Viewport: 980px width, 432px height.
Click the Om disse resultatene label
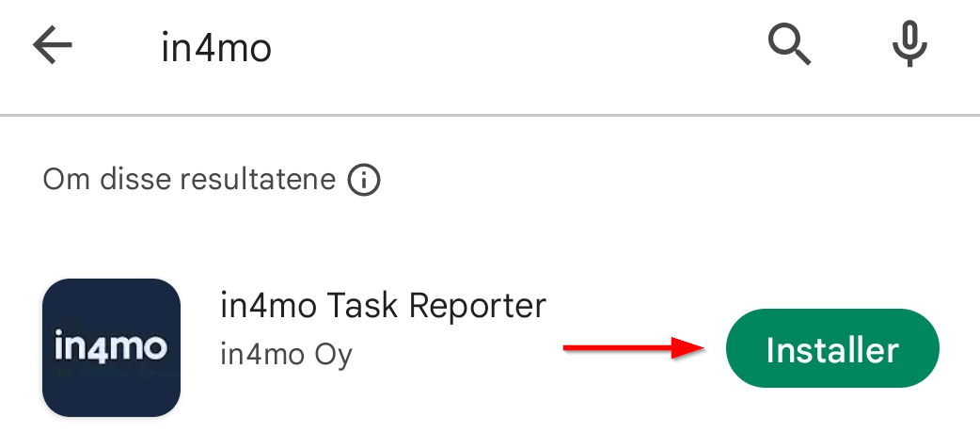[x=189, y=179]
